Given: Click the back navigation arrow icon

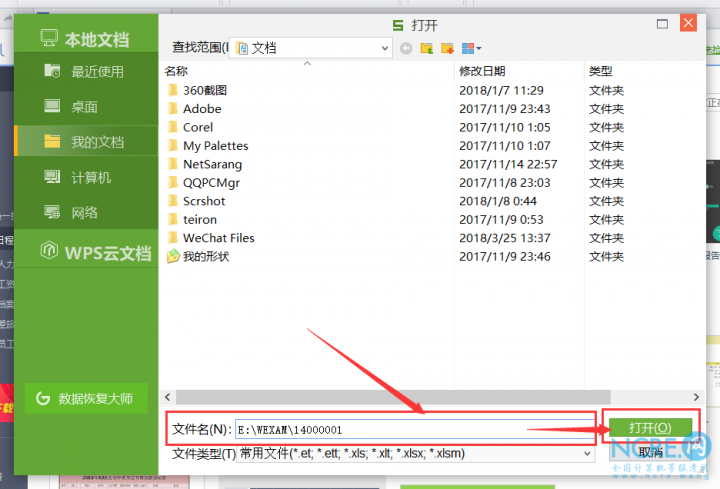Looking at the screenshot, I should click(x=406, y=48).
